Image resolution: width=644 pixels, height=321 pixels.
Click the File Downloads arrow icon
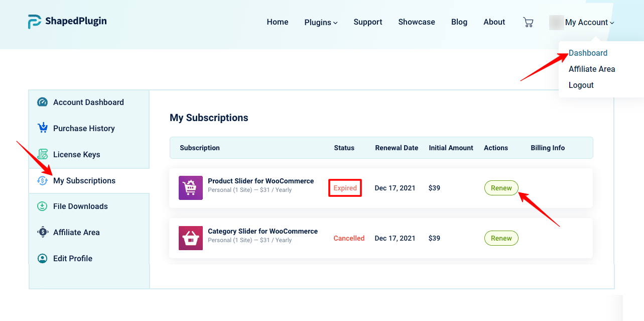(43, 206)
